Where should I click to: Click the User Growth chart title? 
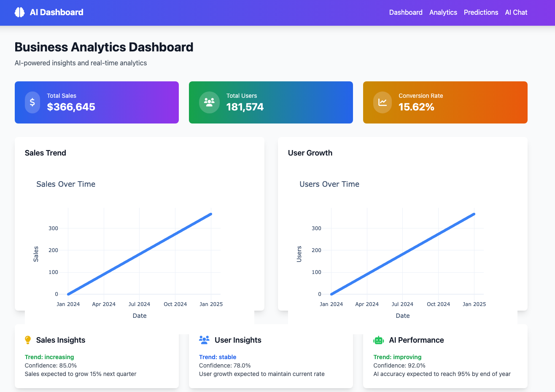(x=310, y=153)
